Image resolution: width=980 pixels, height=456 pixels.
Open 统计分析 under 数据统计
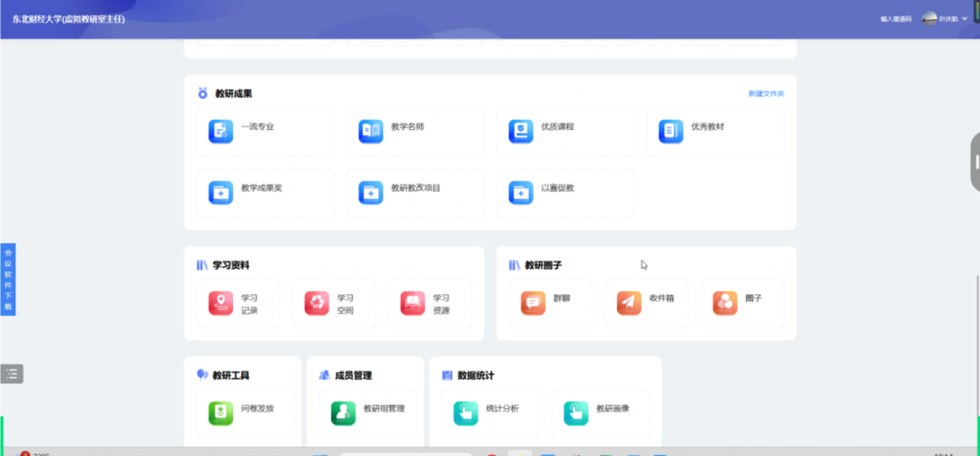pos(465,413)
